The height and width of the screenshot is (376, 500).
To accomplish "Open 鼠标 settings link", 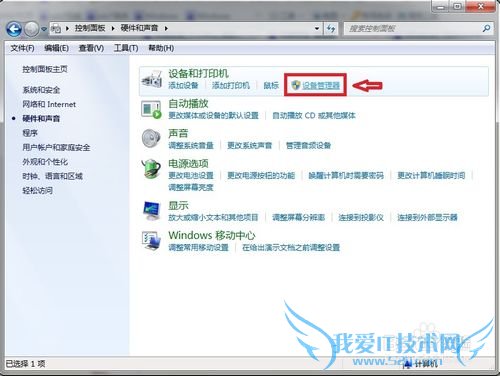I will pos(271,86).
